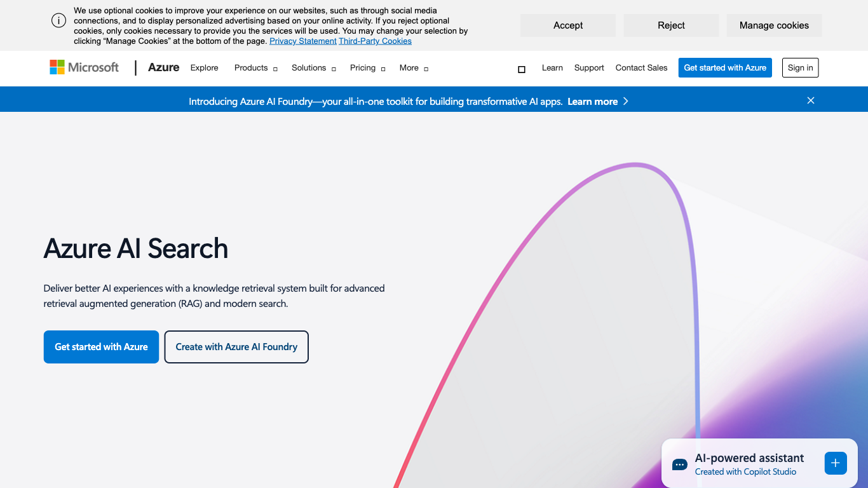868x488 pixels.
Task: Click the Sign in button
Action: pos(800,68)
